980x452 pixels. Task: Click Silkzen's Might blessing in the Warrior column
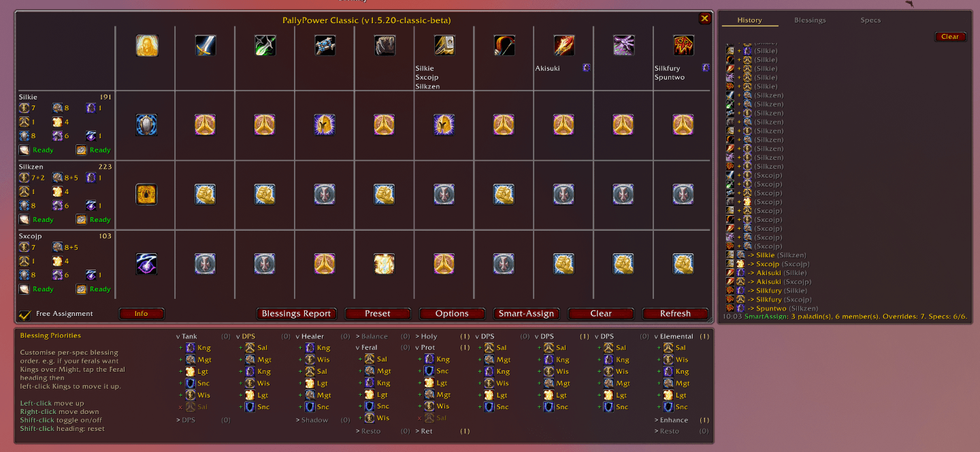tap(206, 194)
